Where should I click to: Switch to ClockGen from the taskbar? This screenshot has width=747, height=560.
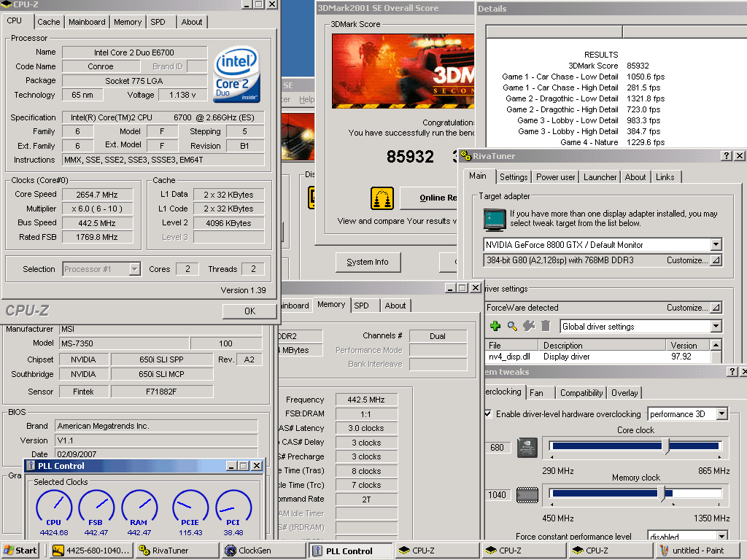[263, 551]
